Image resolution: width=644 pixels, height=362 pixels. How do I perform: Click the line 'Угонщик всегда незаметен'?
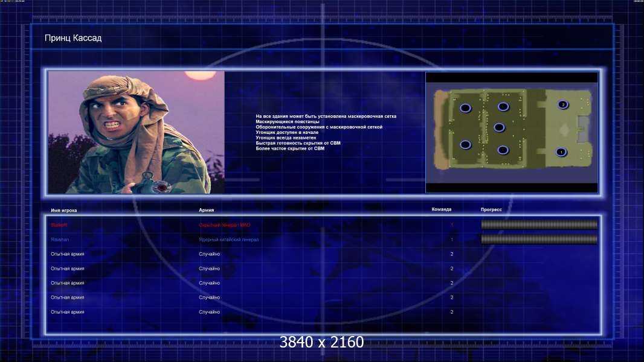(286, 138)
